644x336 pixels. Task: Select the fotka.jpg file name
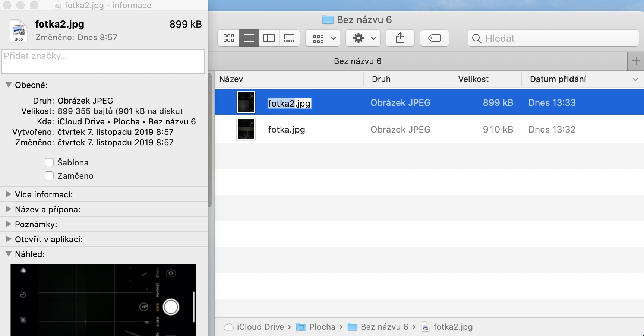click(x=287, y=130)
